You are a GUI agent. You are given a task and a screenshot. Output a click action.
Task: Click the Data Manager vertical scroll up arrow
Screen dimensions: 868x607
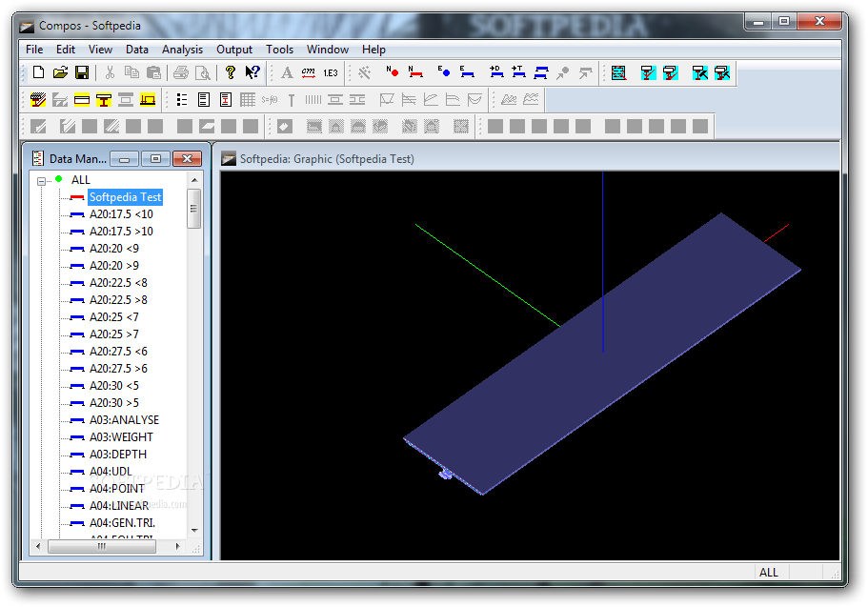[x=194, y=180]
